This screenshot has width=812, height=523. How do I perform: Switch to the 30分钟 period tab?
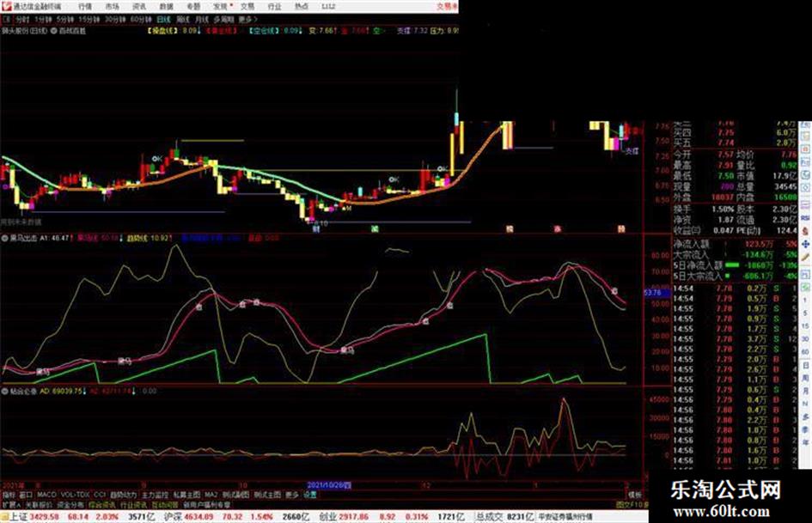[x=114, y=19]
